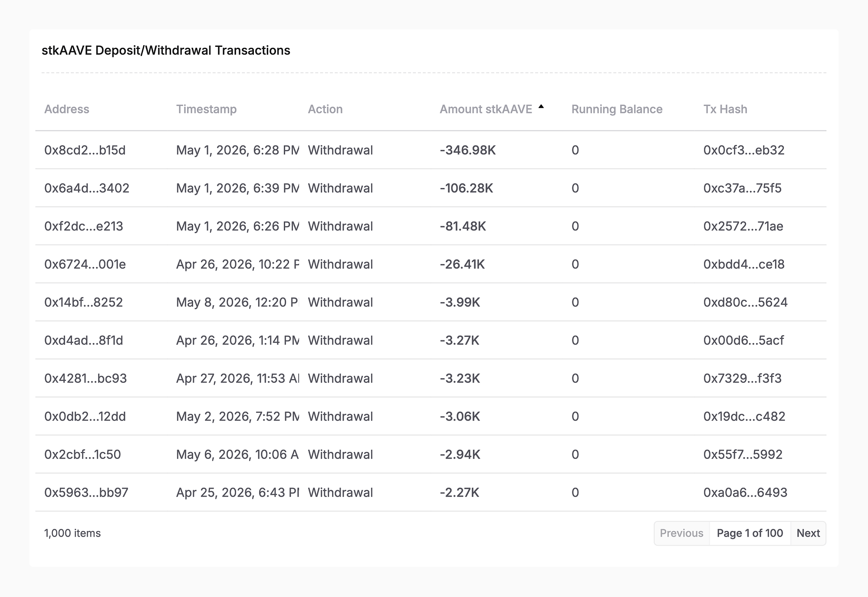Click the Previous page button
Viewport: 868px width, 597px height.
point(682,533)
